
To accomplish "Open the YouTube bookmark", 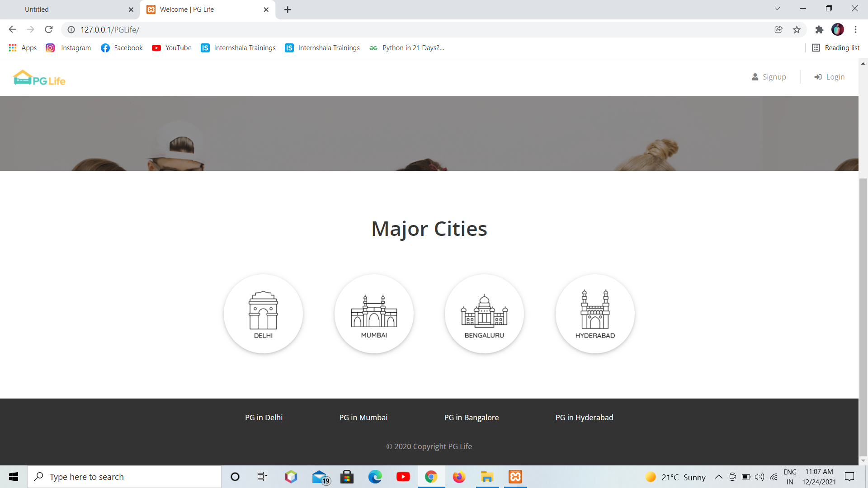I will [x=171, y=47].
